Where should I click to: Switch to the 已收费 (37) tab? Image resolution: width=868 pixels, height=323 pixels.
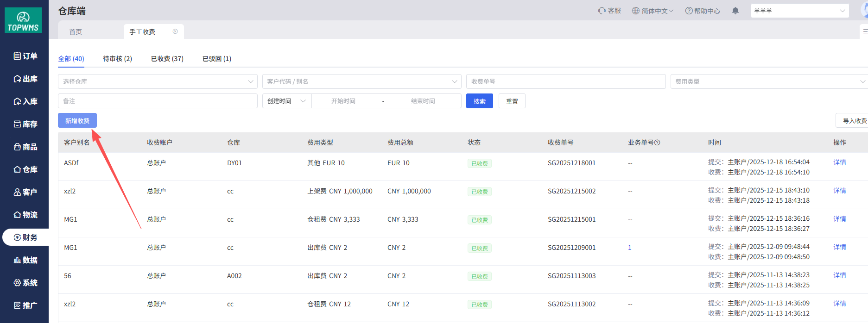[167, 59]
